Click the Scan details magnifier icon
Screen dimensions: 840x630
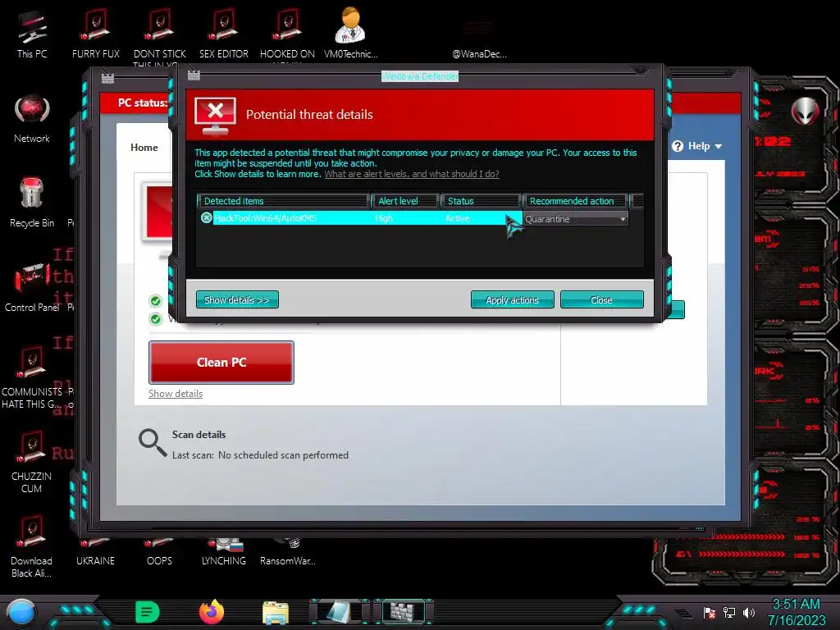point(153,442)
